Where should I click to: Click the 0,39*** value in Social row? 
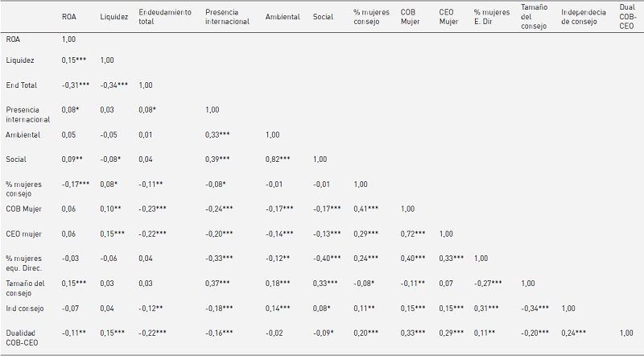[217, 159]
